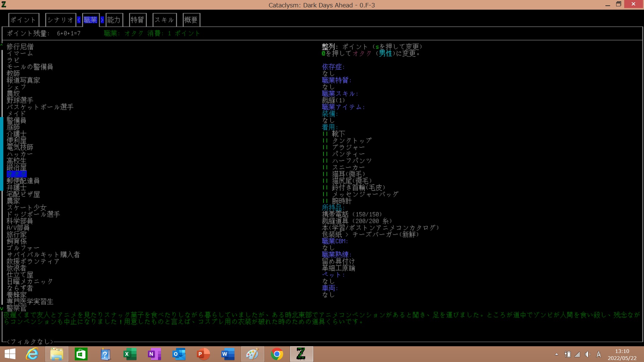Click the left arrow beside 職業 tab

pyautogui.click(x=79, y=20)
